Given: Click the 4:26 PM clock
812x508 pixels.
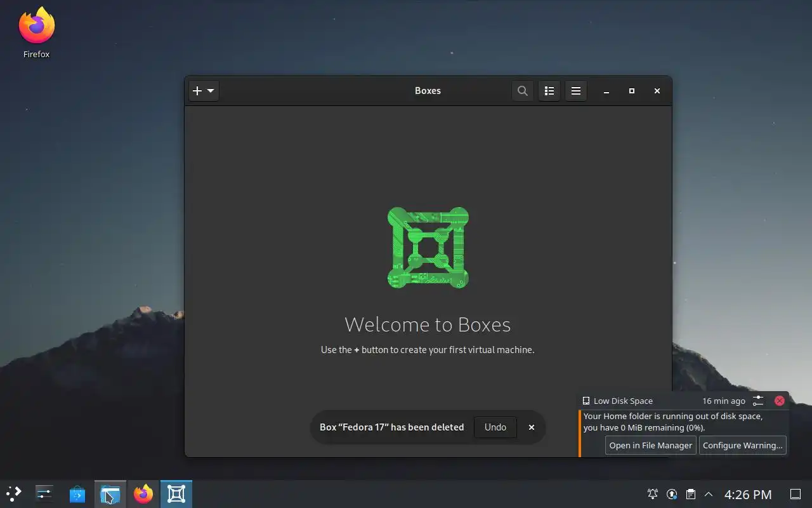Looking at the screenshot, I should [748, 494].
